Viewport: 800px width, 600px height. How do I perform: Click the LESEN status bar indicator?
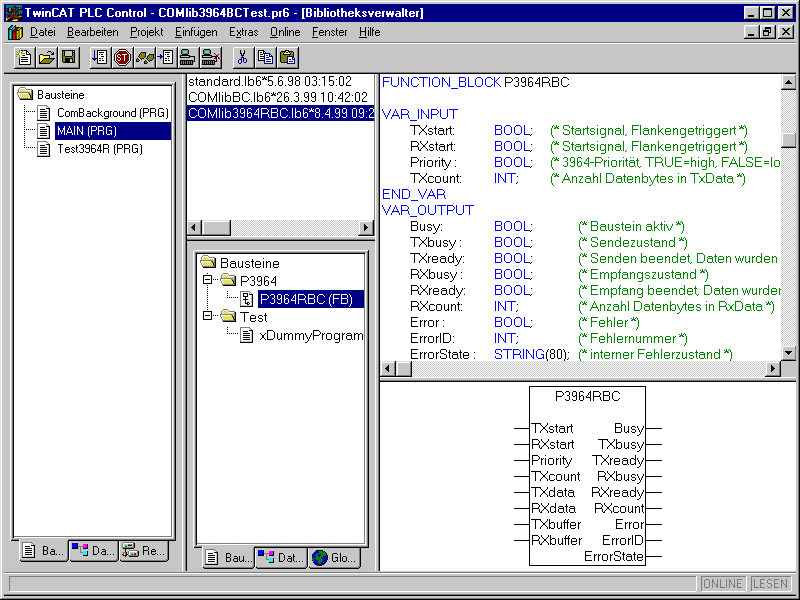coord(770,584)
